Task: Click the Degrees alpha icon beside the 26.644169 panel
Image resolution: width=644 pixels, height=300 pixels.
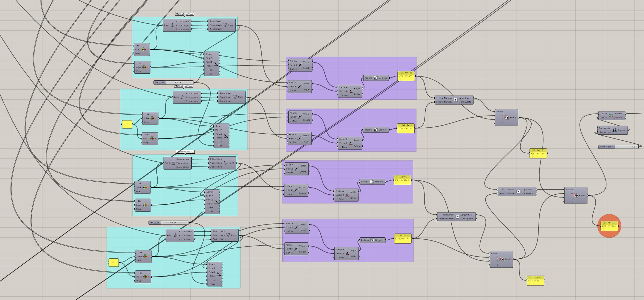Action: (x=372, y=182)
